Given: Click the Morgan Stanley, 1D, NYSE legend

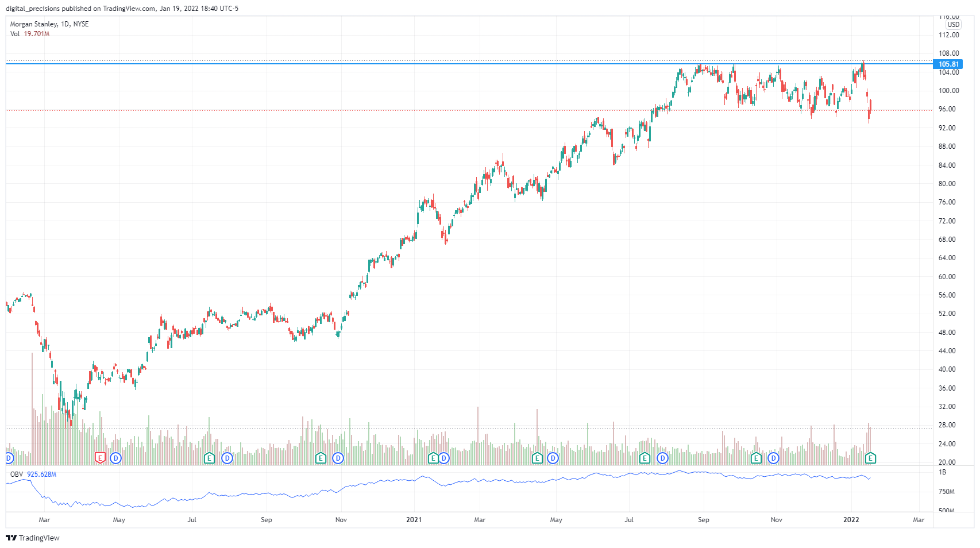Looking at the screenshot, I should [x=49, y=24].
